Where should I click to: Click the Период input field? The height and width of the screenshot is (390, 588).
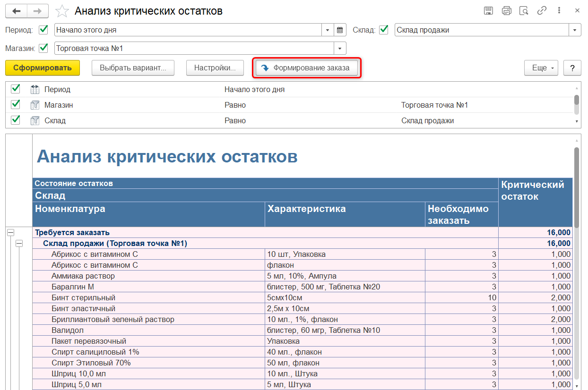pos(188,30)
